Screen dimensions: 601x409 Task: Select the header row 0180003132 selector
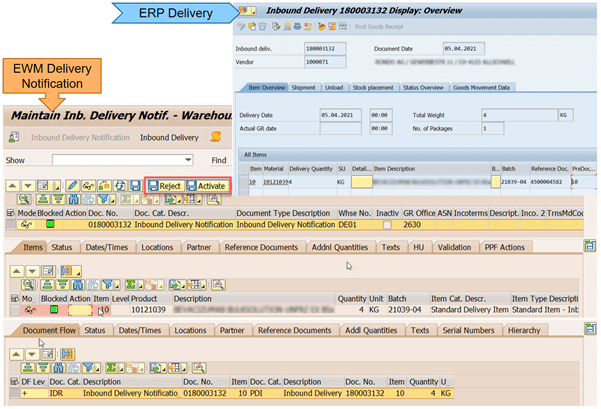13,226
